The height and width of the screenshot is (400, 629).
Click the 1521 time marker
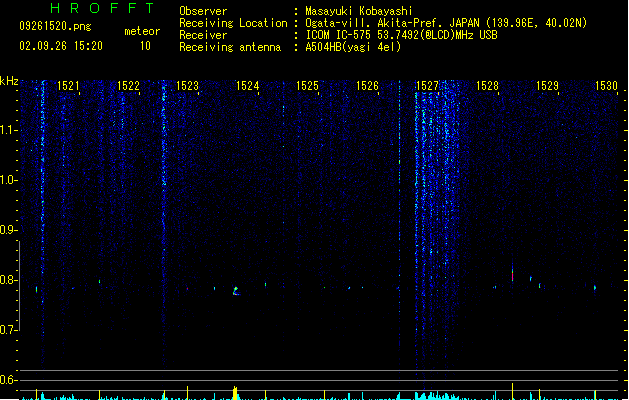pos(68,86)
